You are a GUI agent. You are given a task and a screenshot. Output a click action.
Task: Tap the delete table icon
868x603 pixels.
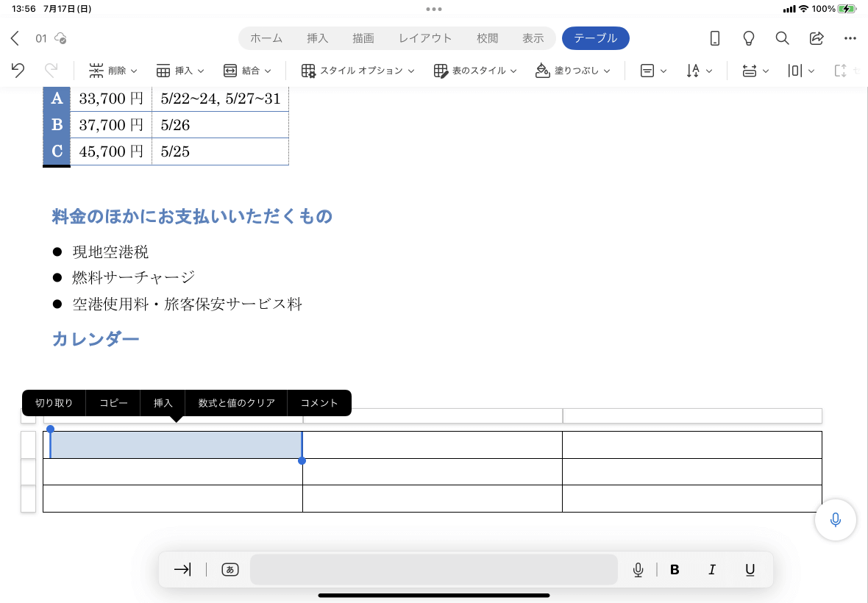[x=96, y=71]
